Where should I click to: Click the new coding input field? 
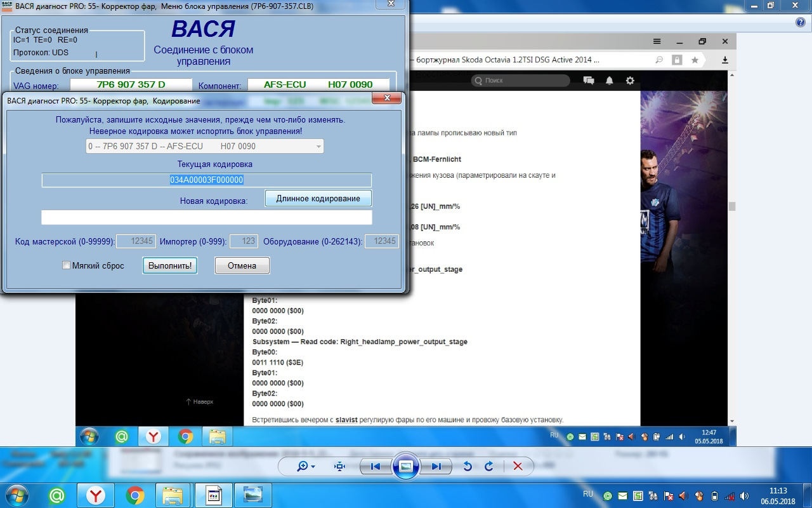click(207, 217)
